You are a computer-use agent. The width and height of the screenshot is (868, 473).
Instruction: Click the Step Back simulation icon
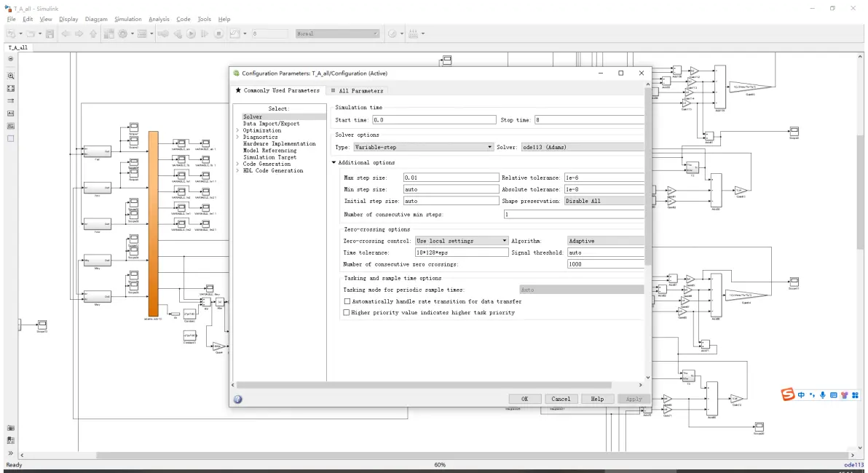[177, 33]
